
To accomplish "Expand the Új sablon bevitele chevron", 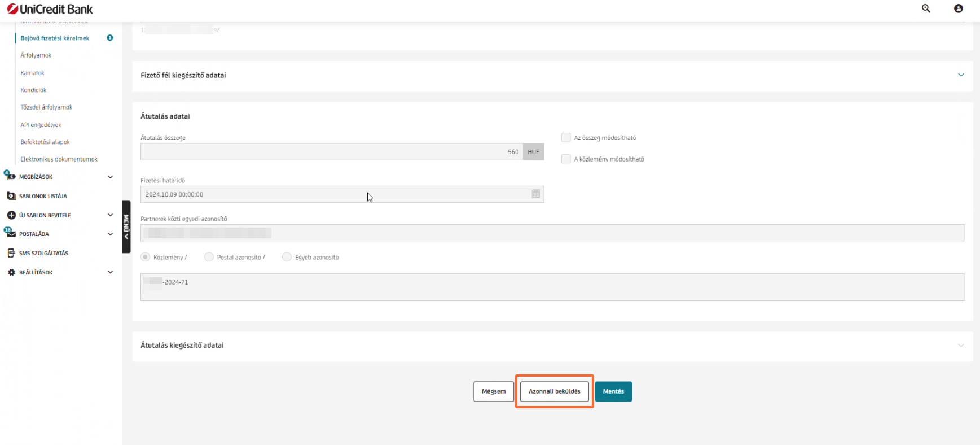I will point(111,215).
